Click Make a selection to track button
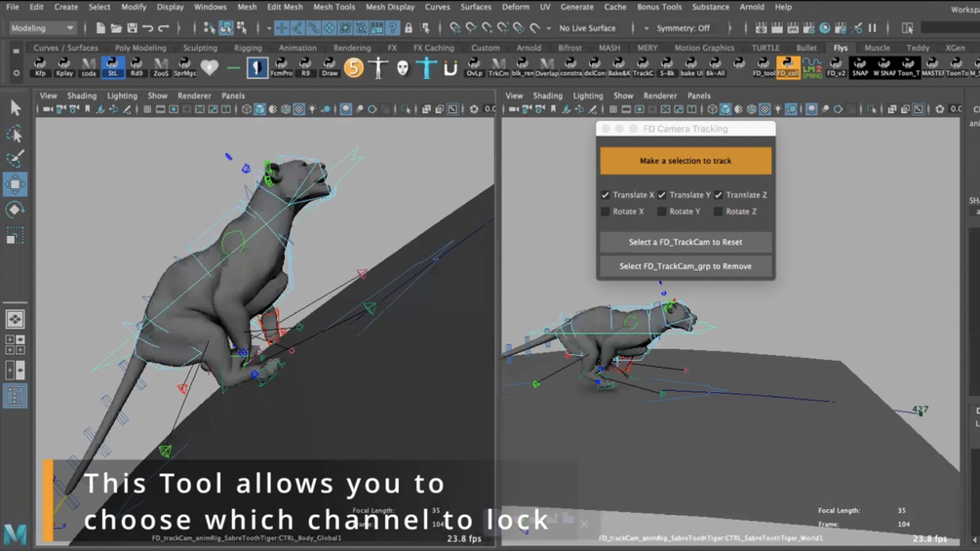This screenshot has width=980, height=551. [686, 161]
